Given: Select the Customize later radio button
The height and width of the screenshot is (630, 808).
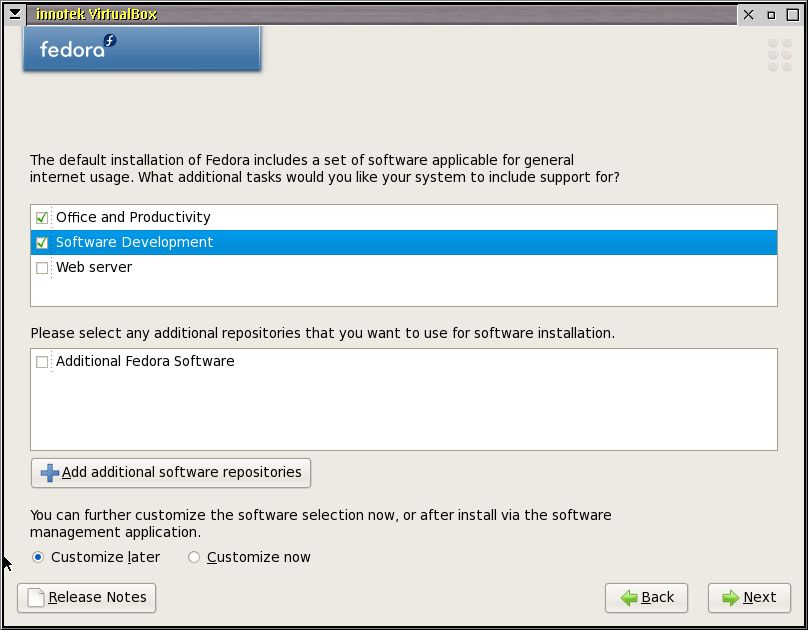Looking at the screenshot, I should tap(38, 557).
